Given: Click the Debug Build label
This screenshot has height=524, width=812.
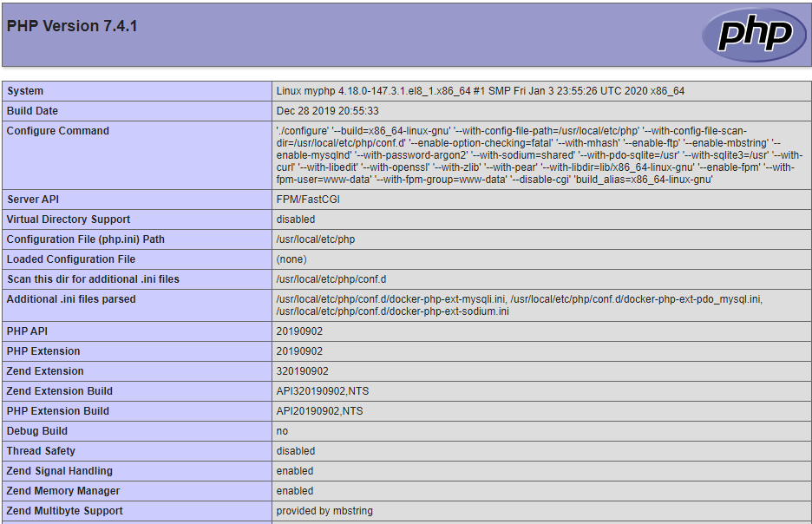Looking at the screenshot, I should [x=36, y=431].
